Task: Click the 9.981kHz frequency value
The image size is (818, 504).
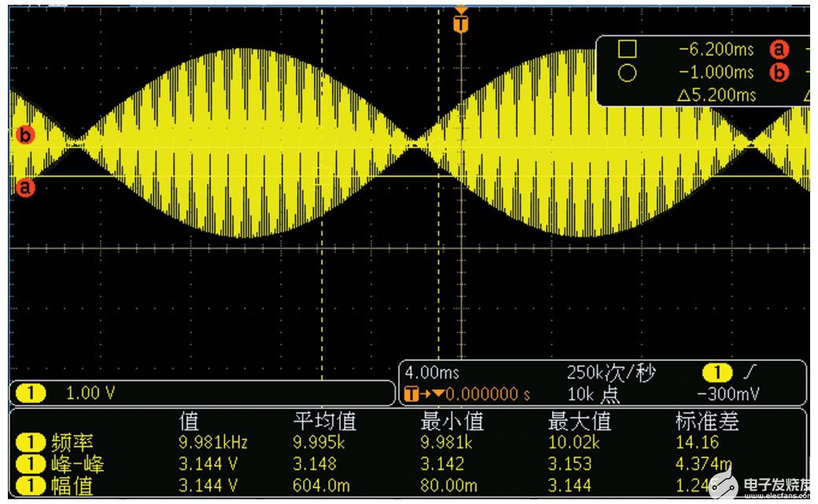Action: [x=213, y=443]
